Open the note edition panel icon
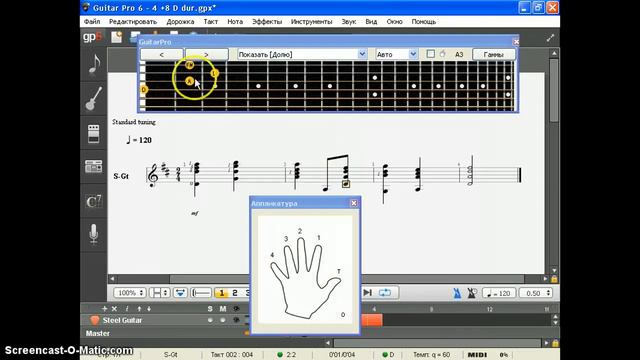Image resolution: width=640 pixels, height=360 pixels. 94,65
